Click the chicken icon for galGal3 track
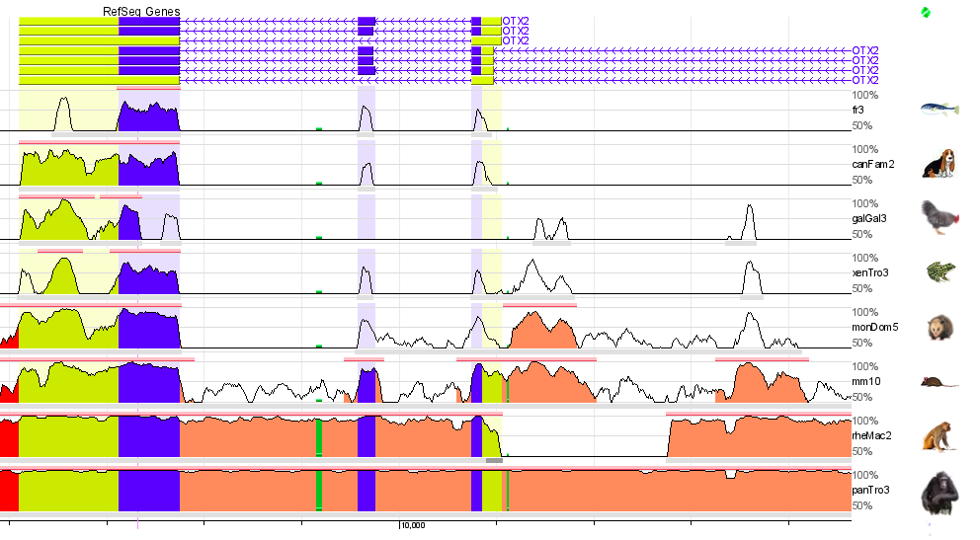 (x=938, y=218)
